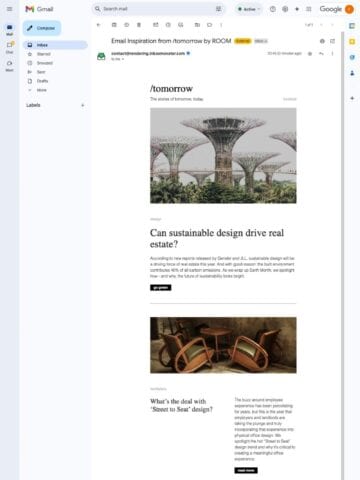Viewport: 360px width, 480px height.
Task: Go back to inbox arrow
Action: pos(98,25)
